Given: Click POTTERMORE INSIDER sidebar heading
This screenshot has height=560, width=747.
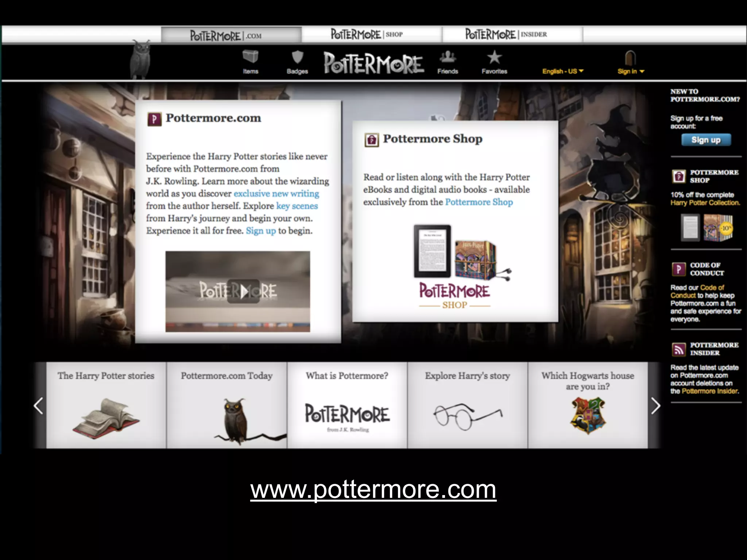Looking at the screenshot, I should point(714,349).
